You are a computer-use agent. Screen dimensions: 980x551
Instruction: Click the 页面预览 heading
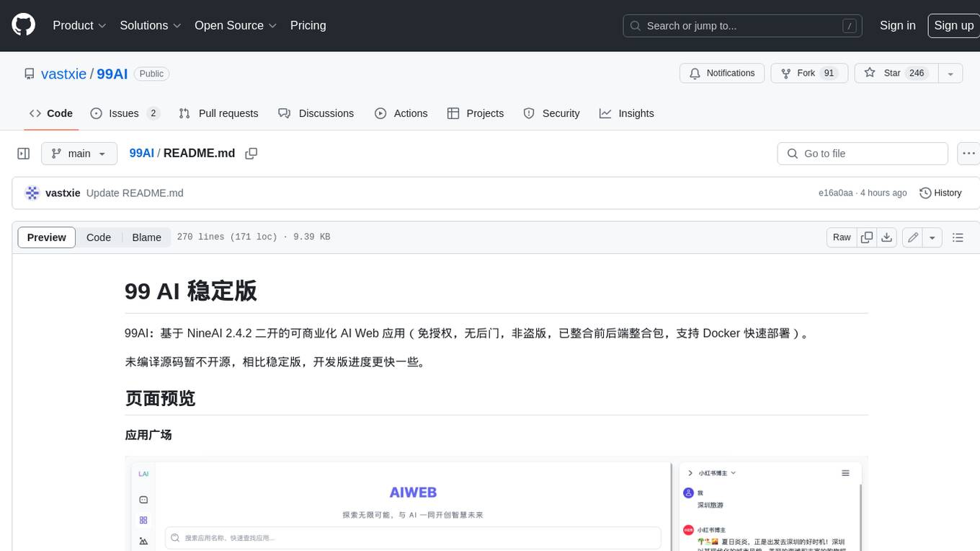(x=160, y=398)
